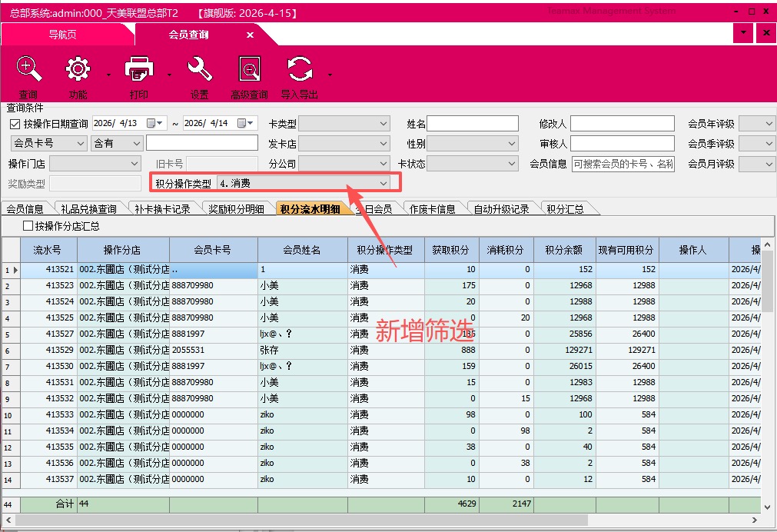Open the start date calendar picker icon
Screen dimensions: 777x532
coord(152,123)
